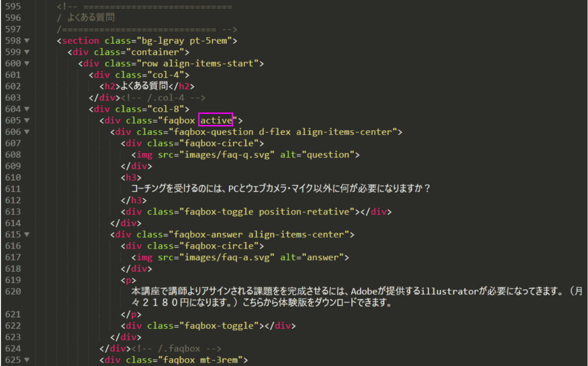Click line number 610 in the gutter
588x366 pixels.
click(x=12, y=178)
